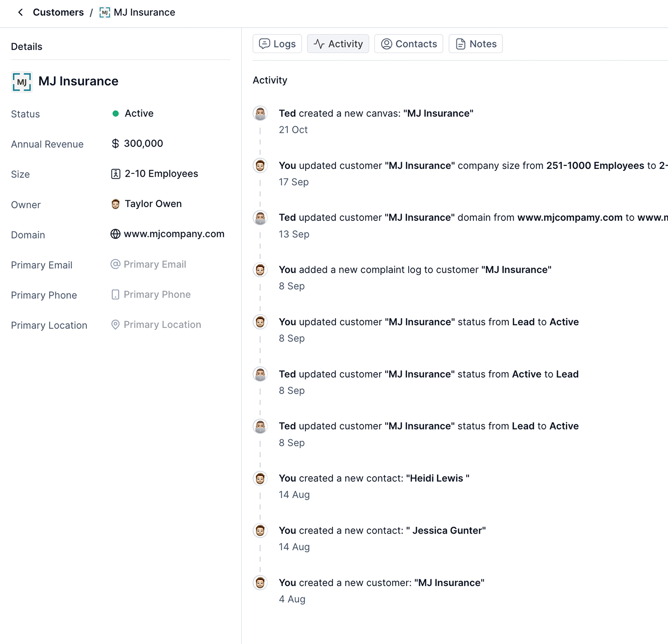Image resolution: width=668 pixels, height=644 pixels.
Task: Click the location pin beside Primary Location
Action: [115, 324]
